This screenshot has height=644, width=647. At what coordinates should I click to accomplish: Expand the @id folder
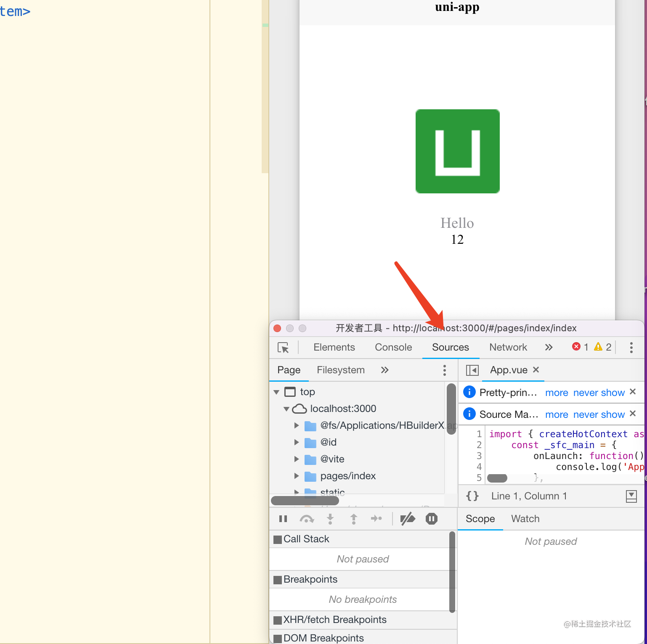pyautogui.click(x=297, y=442)
